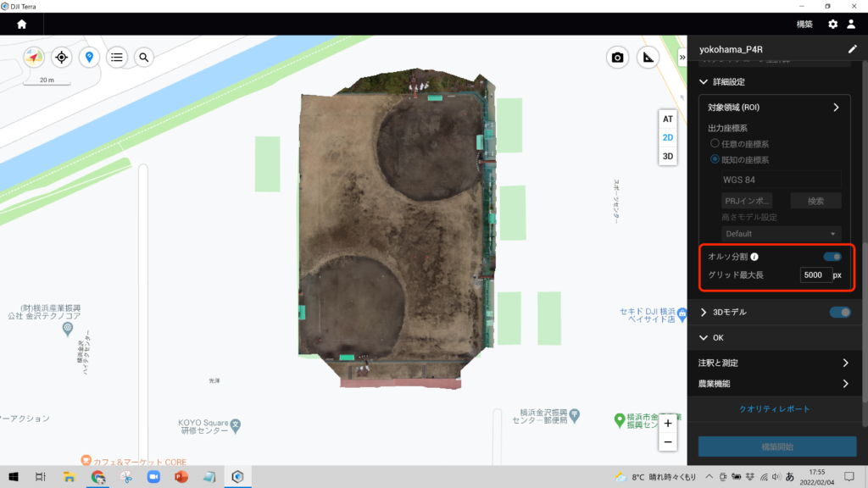Collapse the 詳細設定 section
This screenshot has height=488, width=868.
(x=703, y=81)
